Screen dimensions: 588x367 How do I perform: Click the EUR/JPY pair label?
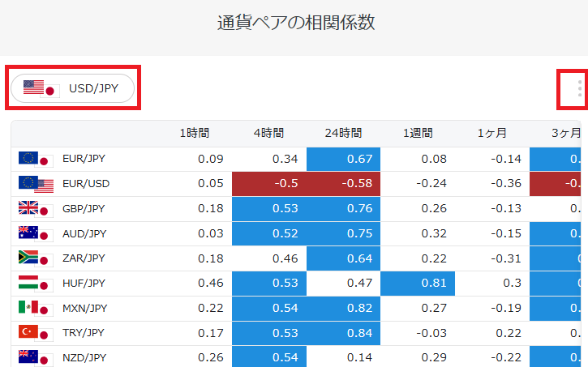(84, 159)
